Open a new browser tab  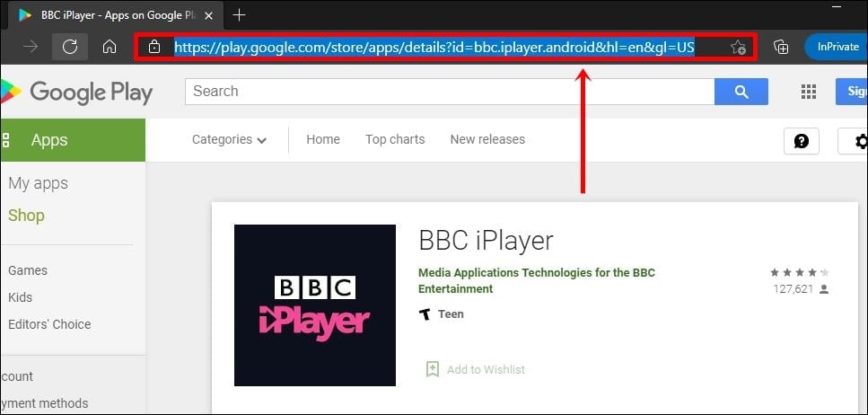click(239, 15)
